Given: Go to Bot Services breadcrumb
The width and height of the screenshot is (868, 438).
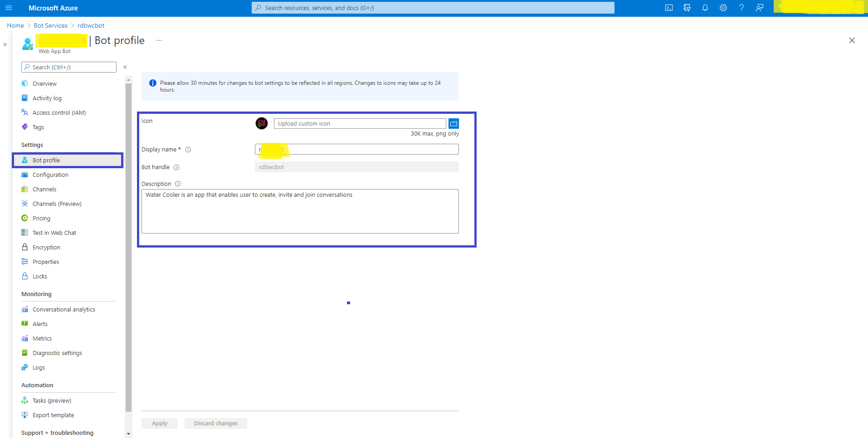Looking at the screenshot, I should click(x=51, y=25).
